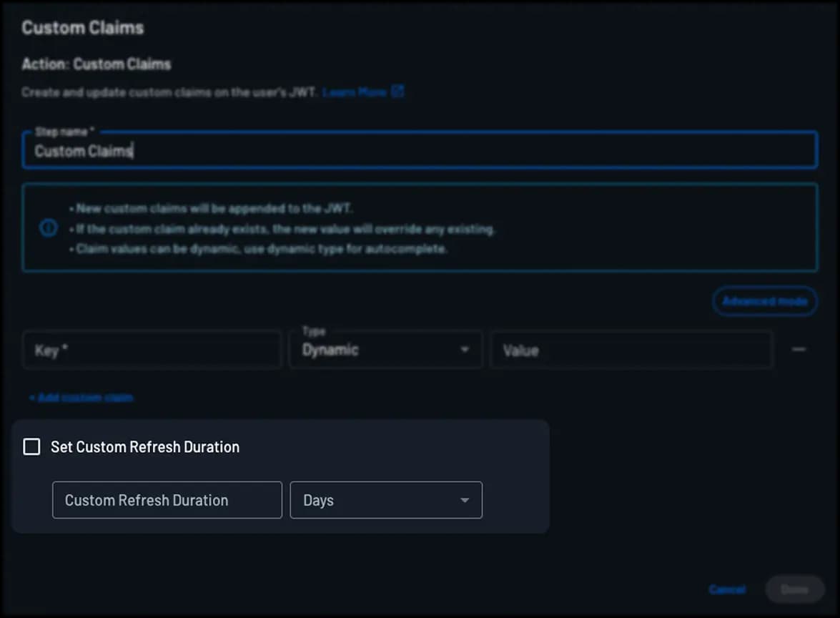
Task: Enable Set Custom Refresh Duration
Action: 31,446
